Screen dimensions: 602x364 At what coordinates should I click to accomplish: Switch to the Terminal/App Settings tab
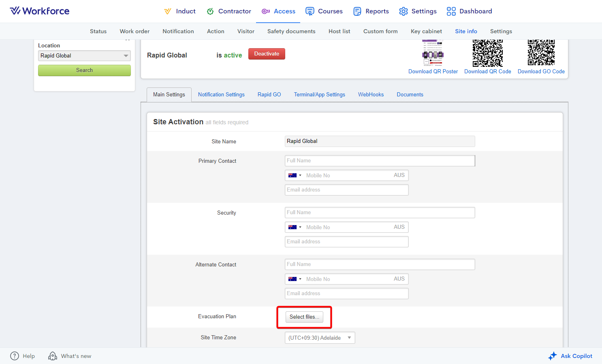click(x=320, y=94)
